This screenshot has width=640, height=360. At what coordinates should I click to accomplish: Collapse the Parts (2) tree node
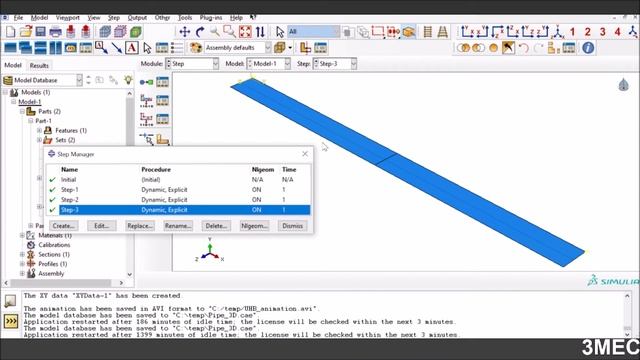pos(22,111)
